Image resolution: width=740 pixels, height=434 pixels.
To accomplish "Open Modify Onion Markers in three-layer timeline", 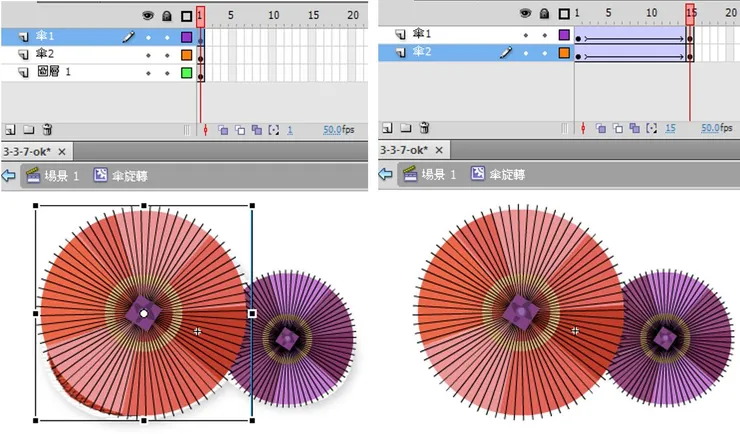I will point(274,130).
